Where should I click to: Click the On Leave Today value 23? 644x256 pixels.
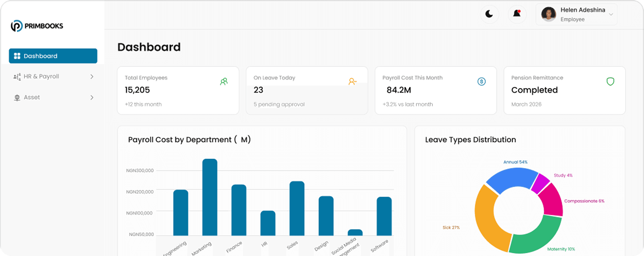[258, 90]
